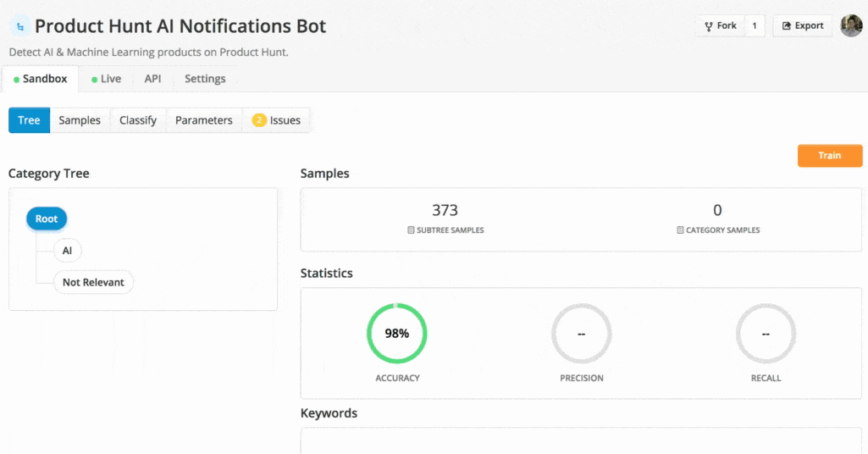Go to the Settings tab
The image size is (868, 454).
[x=205, y=79]
